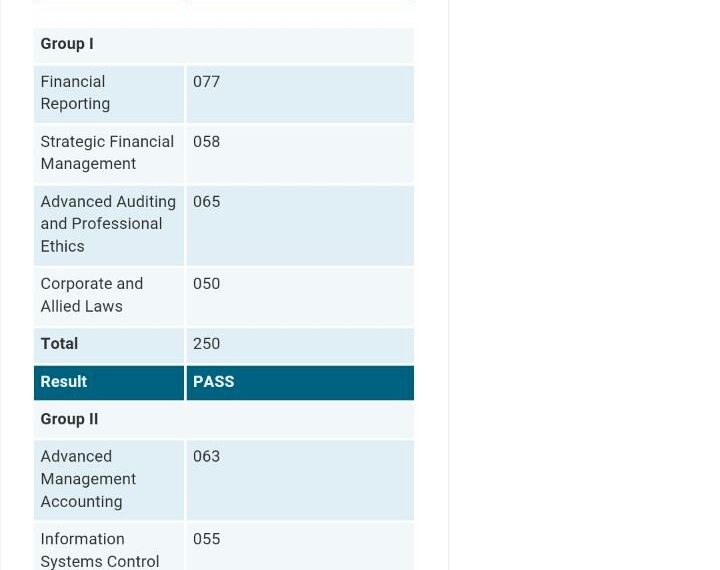Select Strategic Financial Management cell
The width and height of the screenshot is (720, 570).
coord(109,154)
